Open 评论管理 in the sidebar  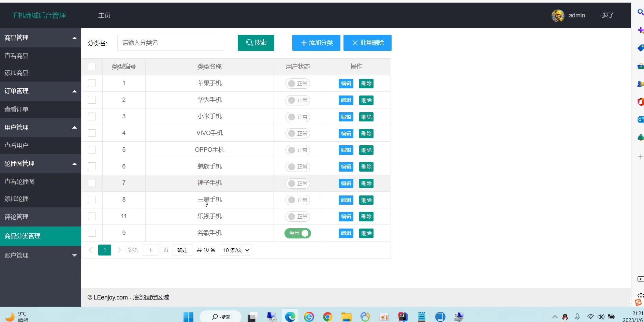point(41,217)
